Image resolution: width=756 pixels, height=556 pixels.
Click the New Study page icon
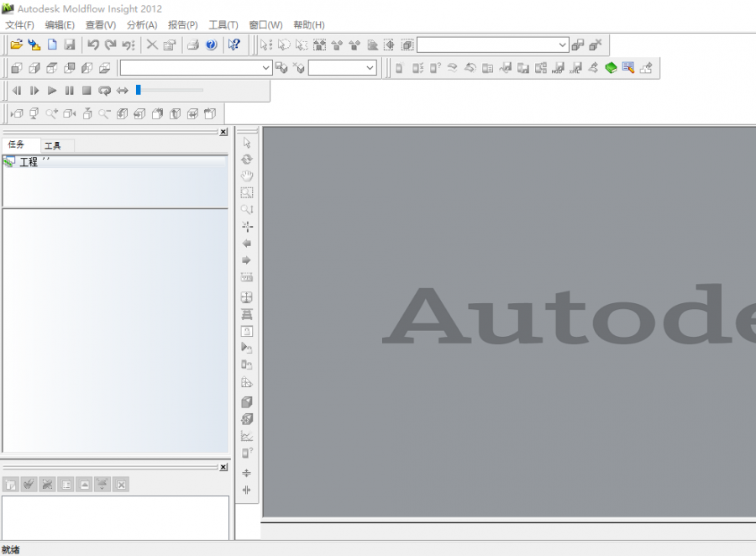52,45
